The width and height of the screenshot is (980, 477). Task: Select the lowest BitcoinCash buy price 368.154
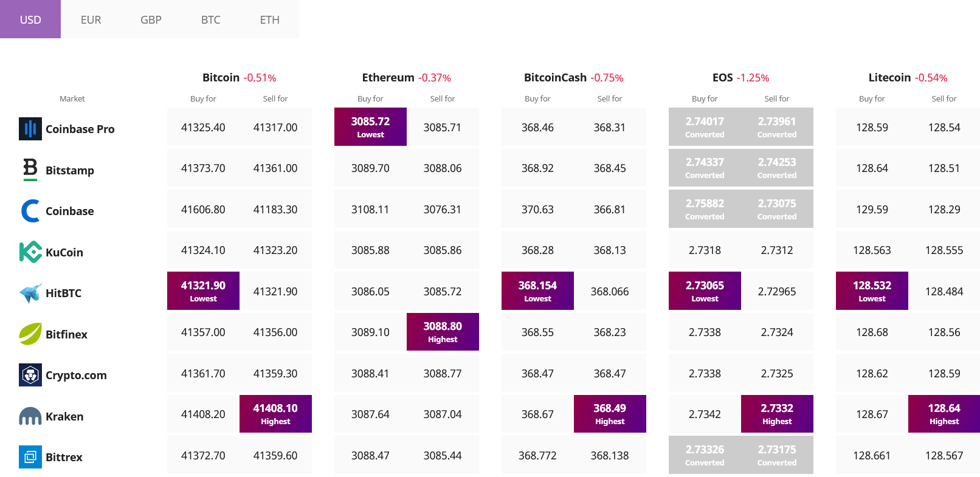point(537,290)
